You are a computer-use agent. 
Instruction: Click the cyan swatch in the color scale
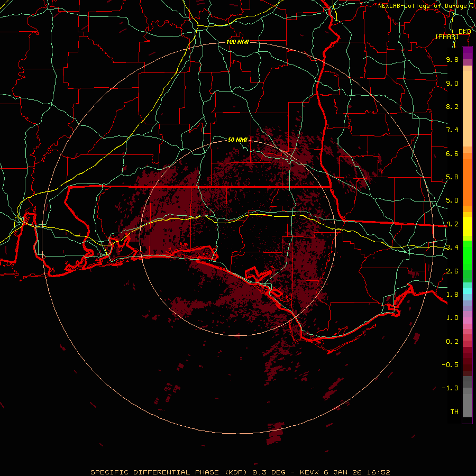pos(467,291)
